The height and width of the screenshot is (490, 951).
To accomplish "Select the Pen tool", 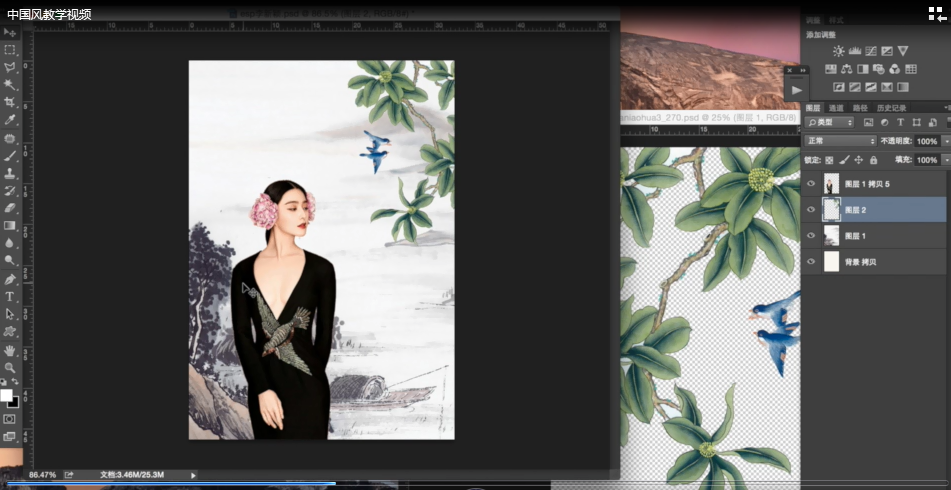I will [10, 279].
